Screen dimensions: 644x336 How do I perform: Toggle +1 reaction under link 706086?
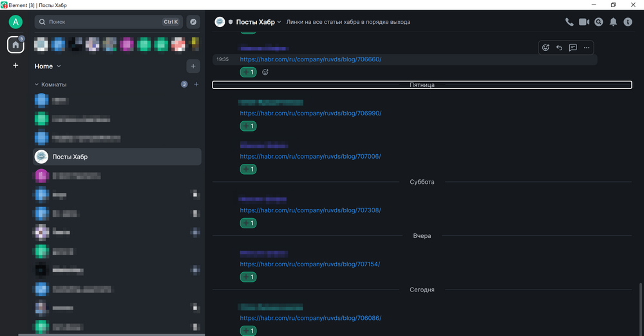coord(248,331)
